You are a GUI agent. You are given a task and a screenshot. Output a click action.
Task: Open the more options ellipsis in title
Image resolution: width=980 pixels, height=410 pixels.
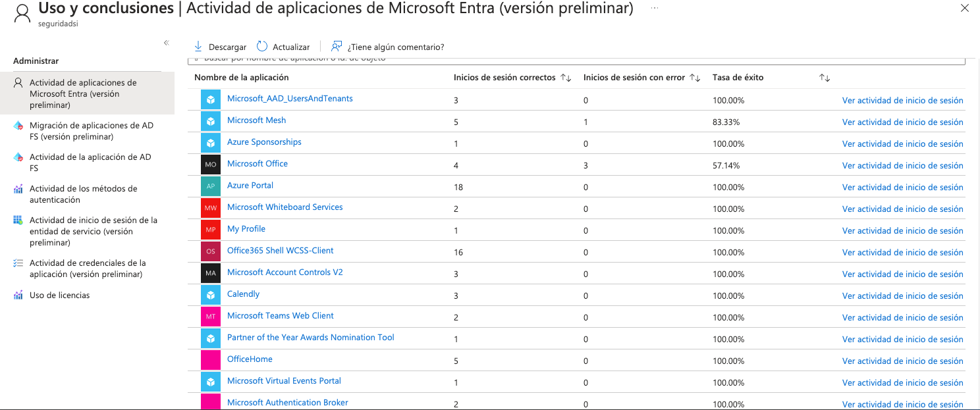[x=654, y=8]
